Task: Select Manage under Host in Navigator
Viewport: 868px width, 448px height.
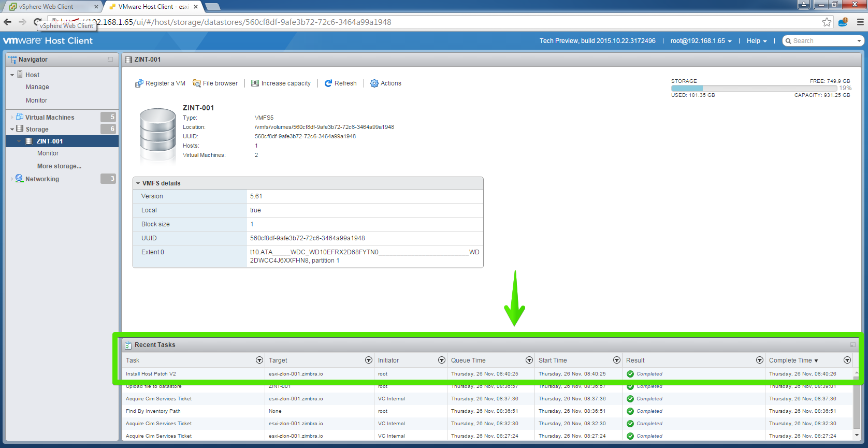Action: [37, 87]
